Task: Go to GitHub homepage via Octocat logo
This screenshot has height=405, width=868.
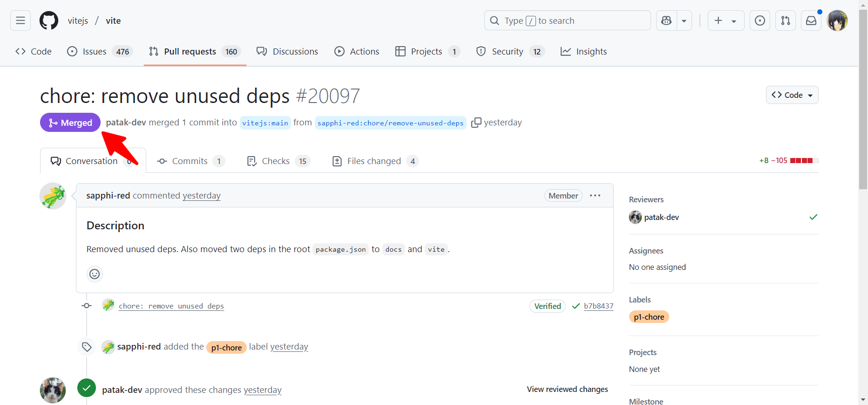Action: [49, 21]
